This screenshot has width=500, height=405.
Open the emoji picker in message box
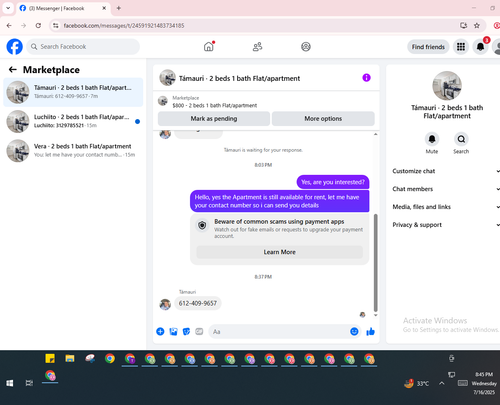pyautogui.click(x=354, y=331)
